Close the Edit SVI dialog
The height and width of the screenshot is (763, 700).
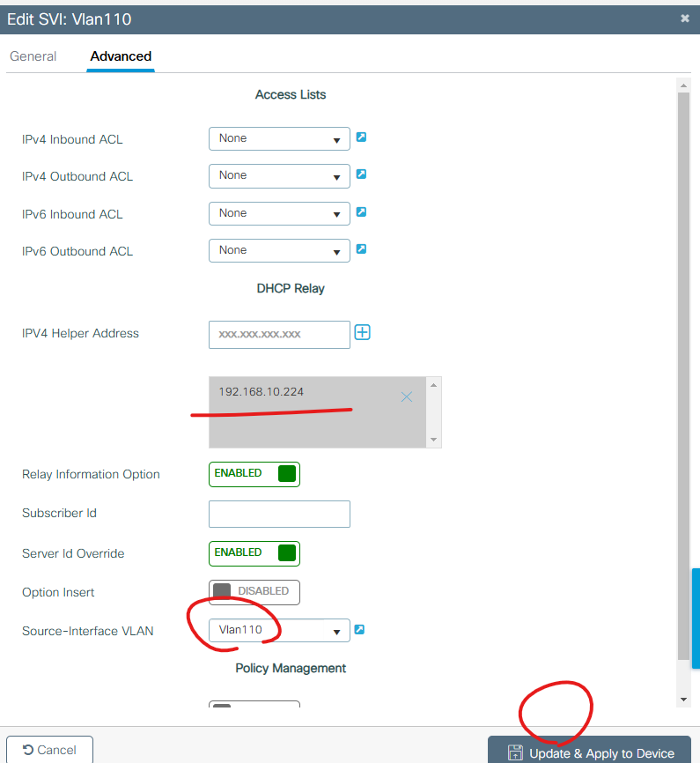point(685,19)
